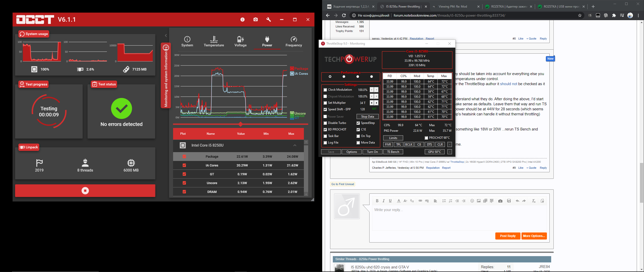Click CPU usage 100% chip icon
The width and height of the screenshot is (644, 272).
(x=34, y=69)
